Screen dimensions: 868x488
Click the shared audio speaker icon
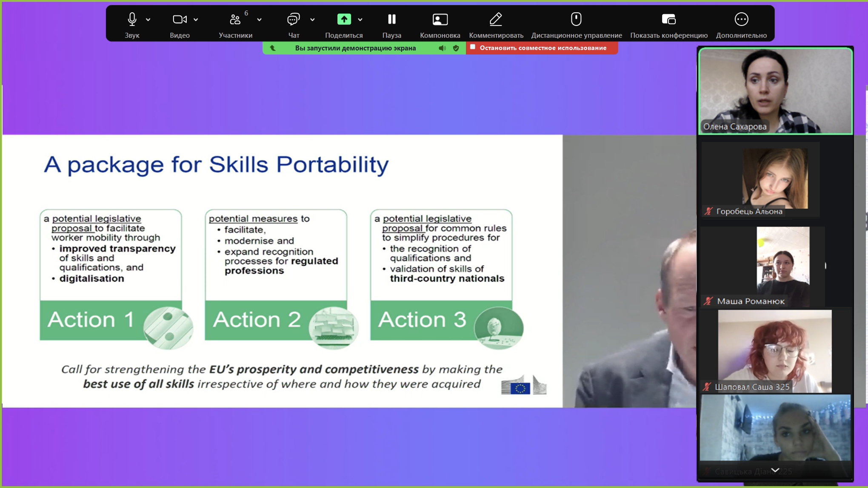tap(442, 48)
